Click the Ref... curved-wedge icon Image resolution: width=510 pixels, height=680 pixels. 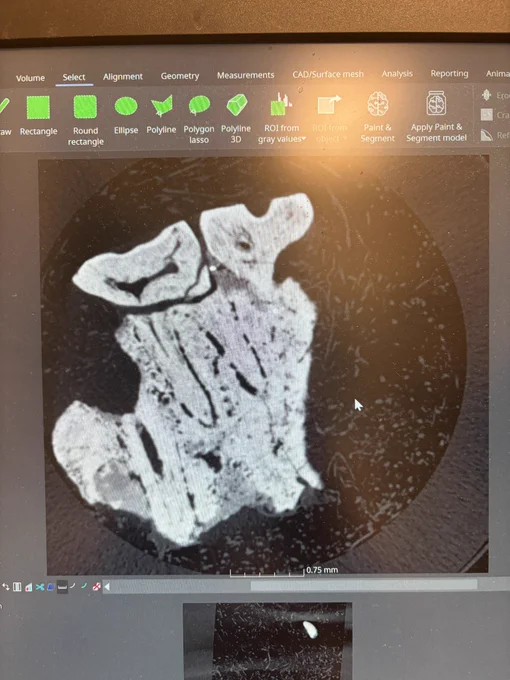click(x=487, y=135)
